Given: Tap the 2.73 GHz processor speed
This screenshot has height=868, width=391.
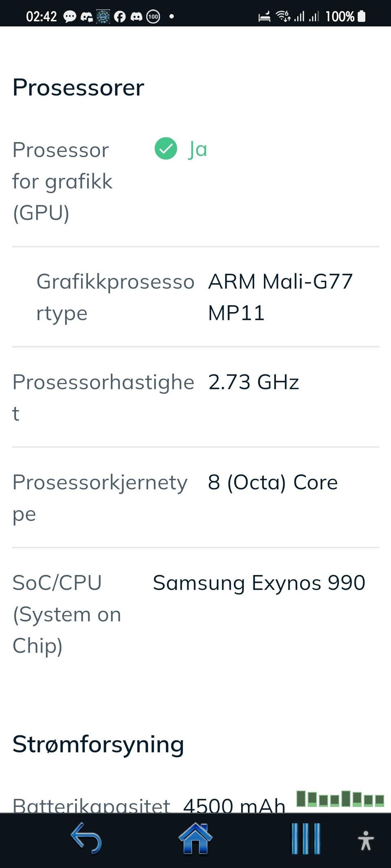Looking at the screenshot, I should click(254, 382).
